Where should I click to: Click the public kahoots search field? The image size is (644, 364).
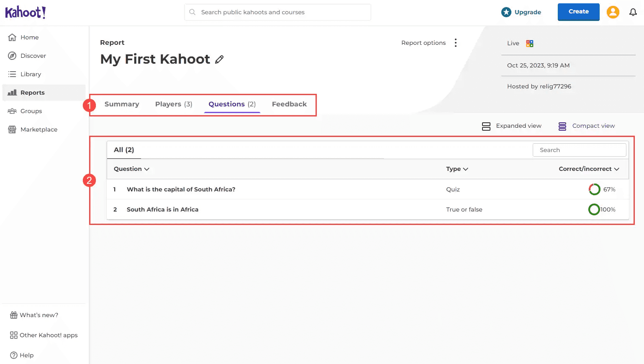(x=277, y=12)
